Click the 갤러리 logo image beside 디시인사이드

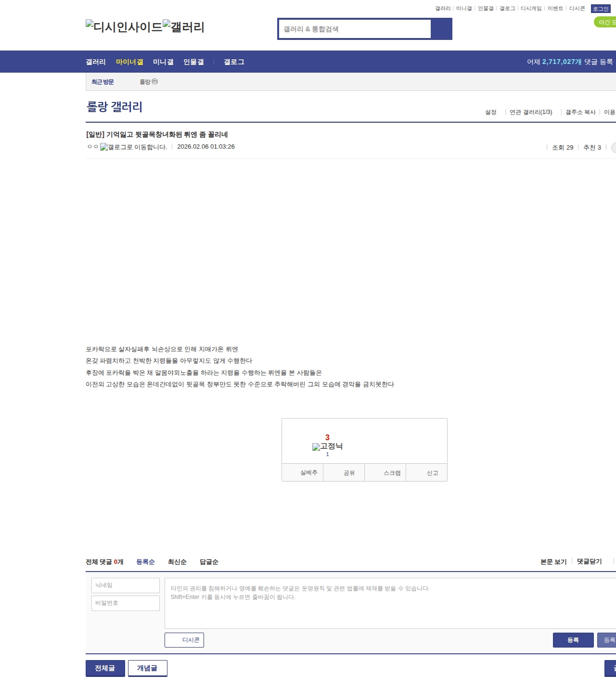coord(183,27)
